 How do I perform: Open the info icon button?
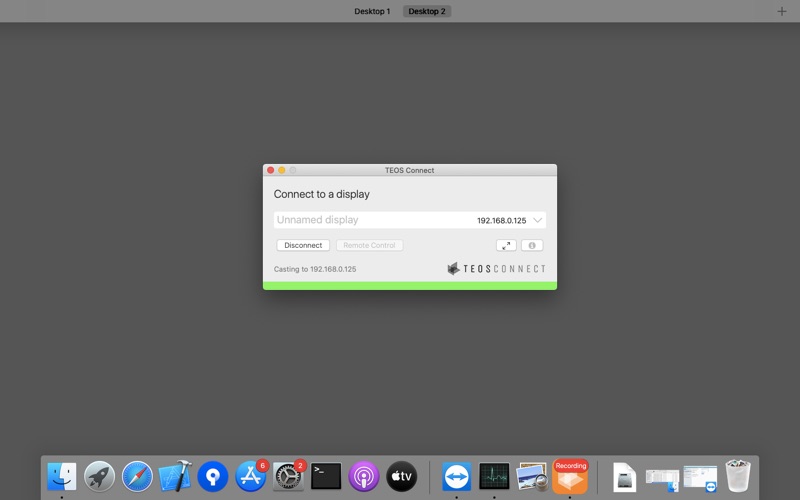pyautogui.click(x=532, y=245)
